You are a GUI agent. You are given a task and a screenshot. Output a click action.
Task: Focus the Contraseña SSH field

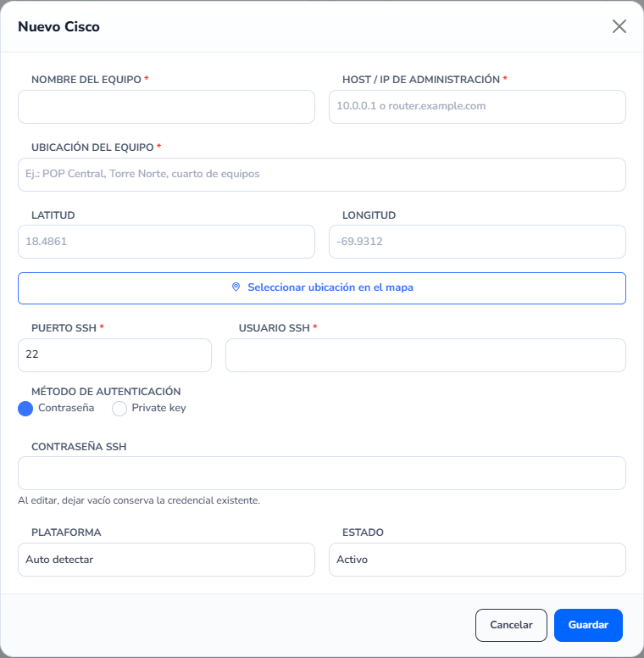pyautogui.click(x=322, y=473)
